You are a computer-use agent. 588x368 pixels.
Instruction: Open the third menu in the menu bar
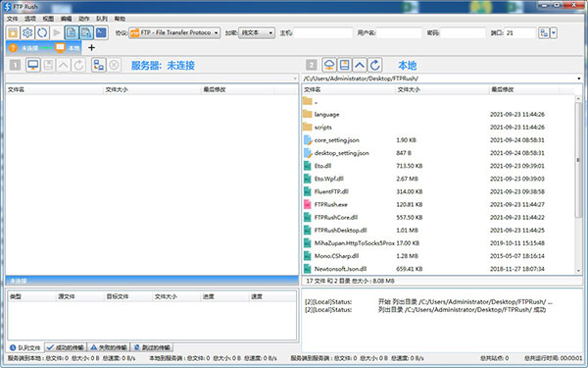click(48, 19)
